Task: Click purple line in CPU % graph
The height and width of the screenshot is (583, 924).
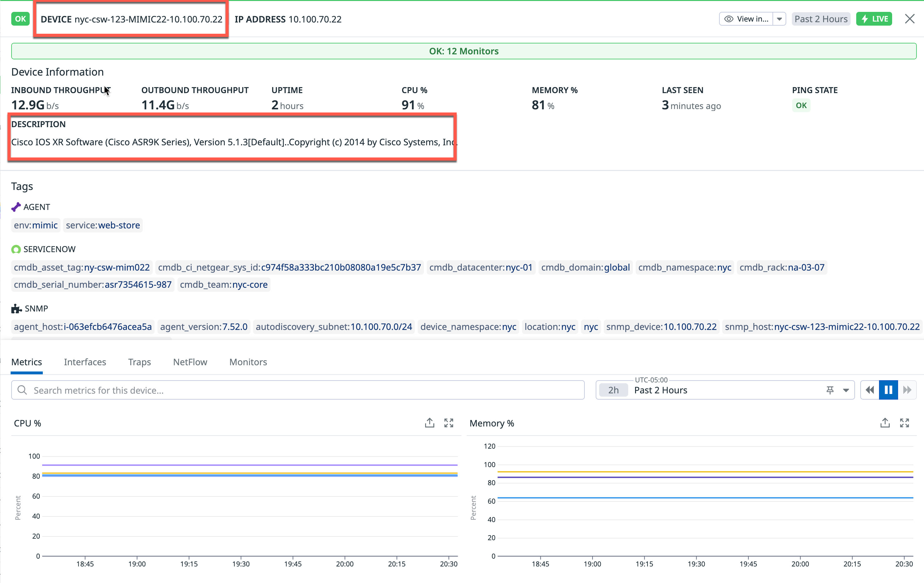Action: click(x=249, y=465)
